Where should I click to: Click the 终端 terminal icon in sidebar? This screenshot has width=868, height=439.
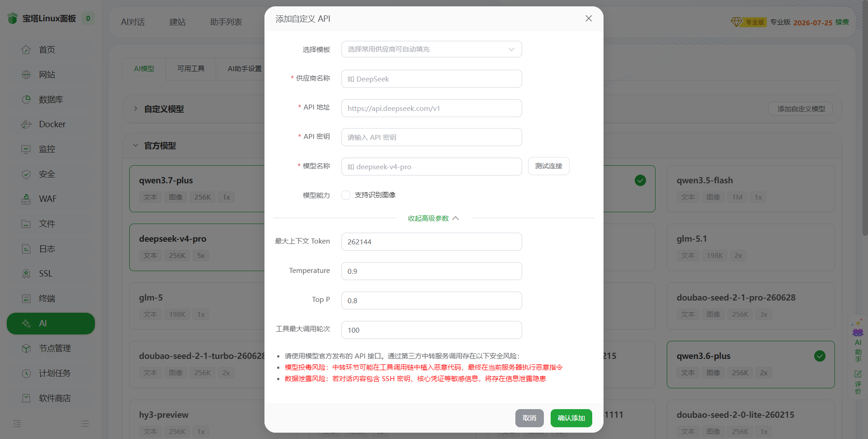tap(26, 299)
